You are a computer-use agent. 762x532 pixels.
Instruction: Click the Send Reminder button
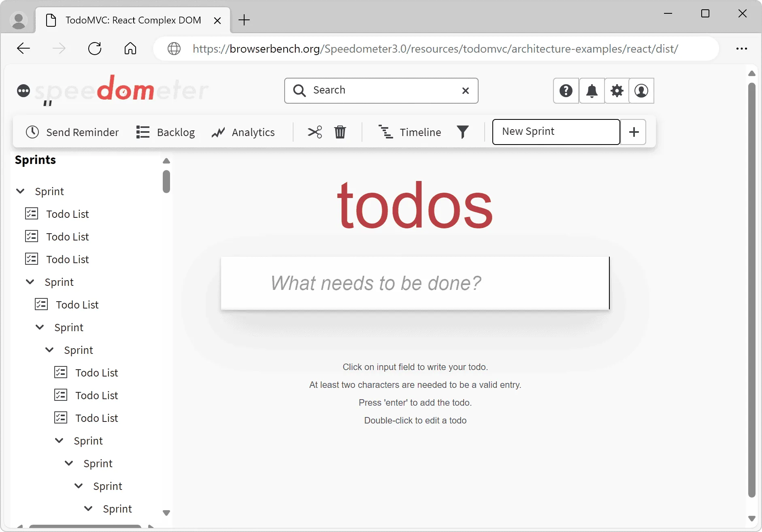tap(72, 132)
